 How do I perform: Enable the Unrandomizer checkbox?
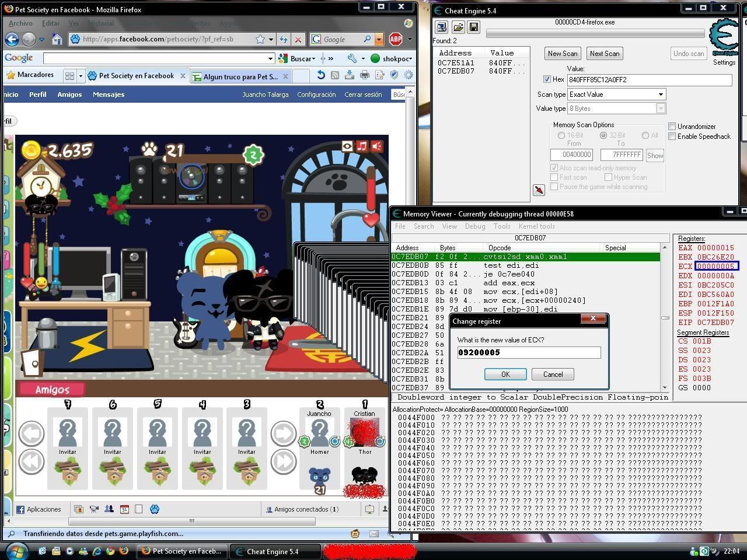click(x=672, y=126)
